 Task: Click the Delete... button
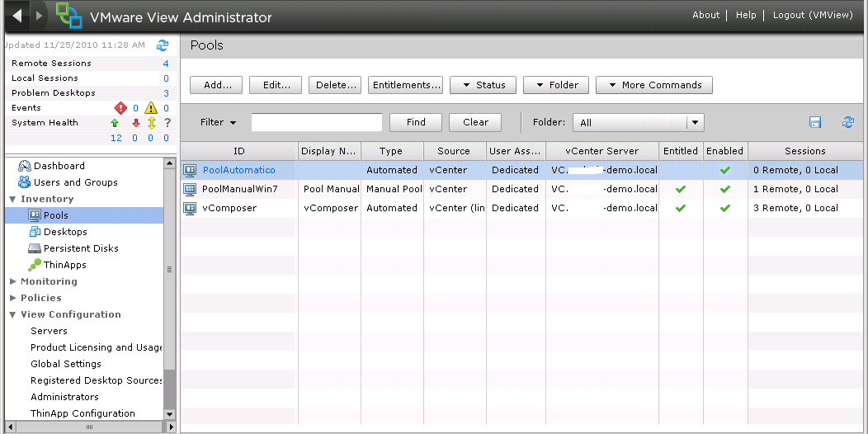[335, 85]
